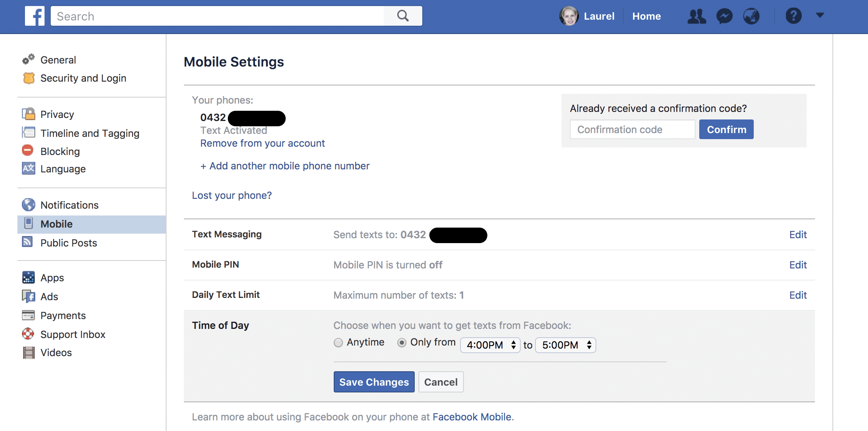Click the Save Changes button

tap(374, 382)
